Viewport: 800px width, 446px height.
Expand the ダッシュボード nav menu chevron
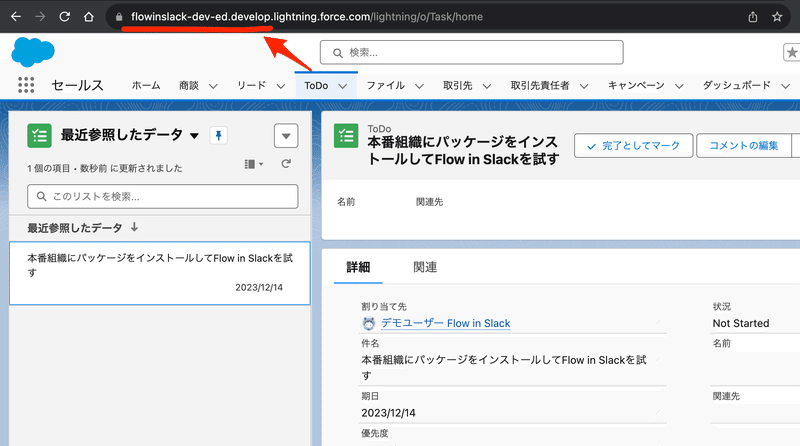click(x=785, y=86)
